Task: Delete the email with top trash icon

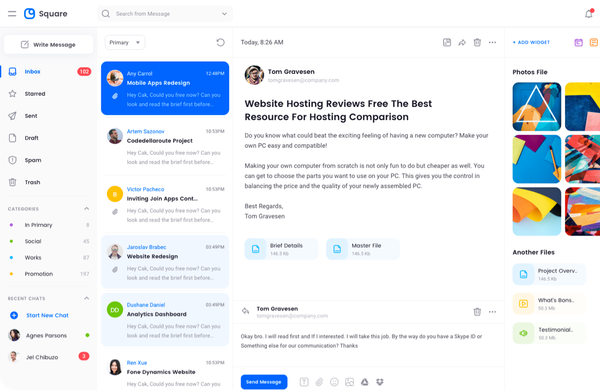Action: [x=477, y=42]
